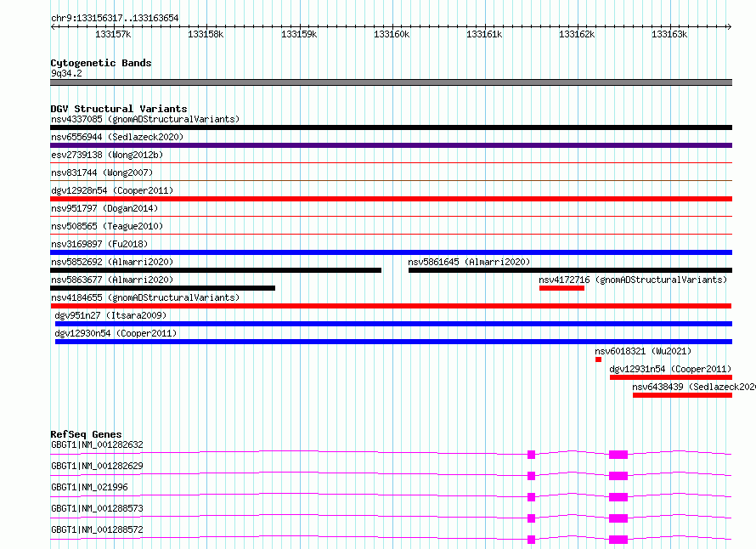Open GBGT1|NM_001282629 transcript label
This screenshot has height=549, width=756.
[97, 466]
